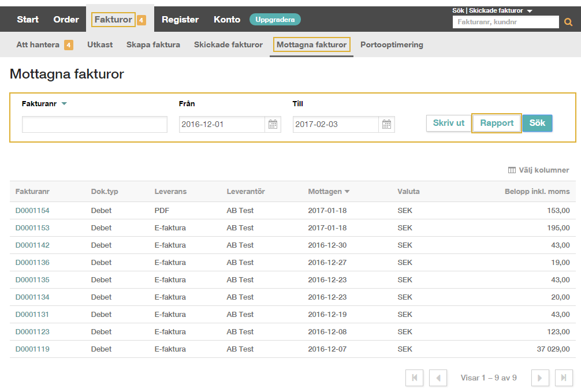Open the Skickade fakturor tab
The width and height of the screenshot is (581, 392).
[228, 45]
